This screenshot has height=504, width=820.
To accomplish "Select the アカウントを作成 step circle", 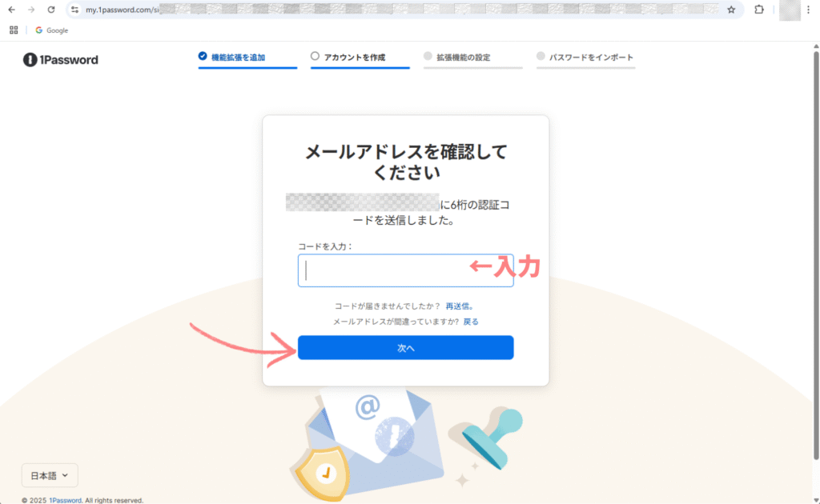I will [315, 57].
